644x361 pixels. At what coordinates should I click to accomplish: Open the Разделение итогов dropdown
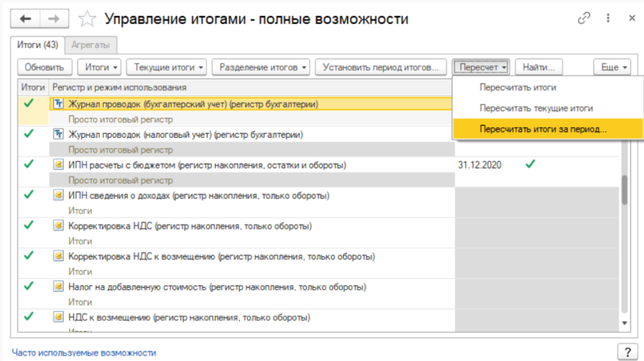pyautogui.click(x=261, y=67)
